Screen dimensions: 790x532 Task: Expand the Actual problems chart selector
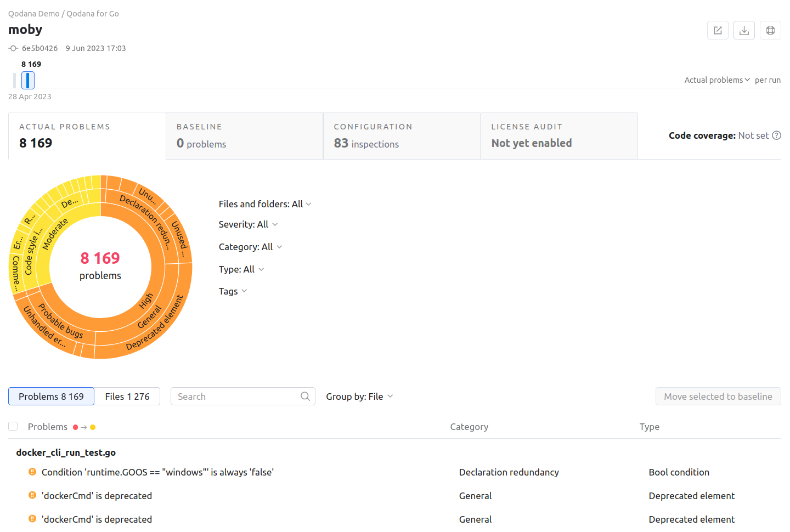pos(716,80)
